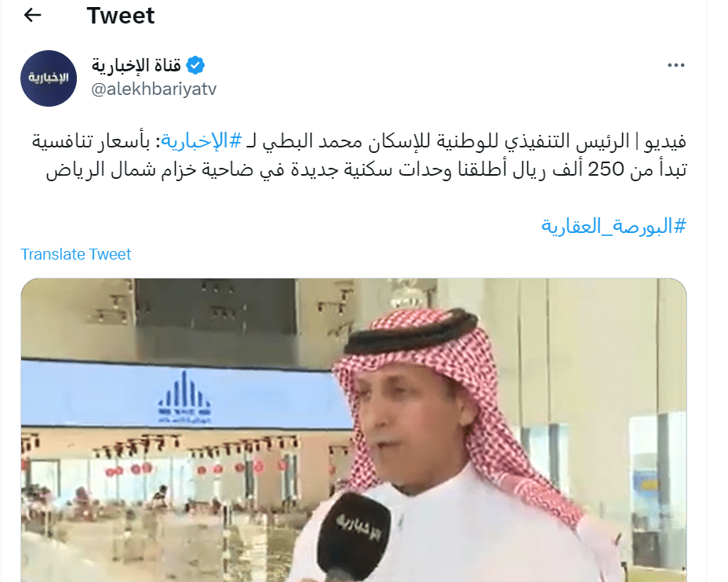This screenshot has height=582, width=728.
Task: Open the قناة الإخبارية display name
Action: pos(136,65)
